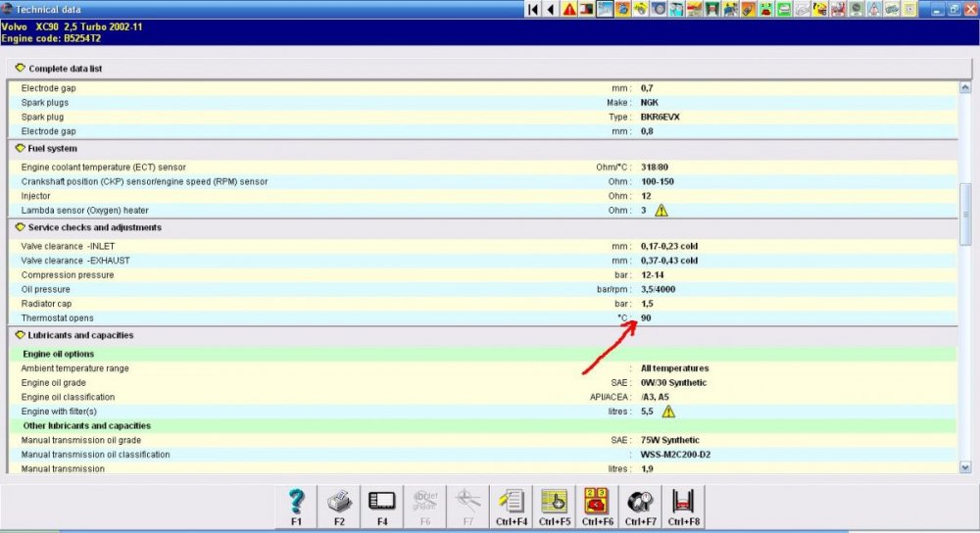This screenshot has width=980, height=533.
Task: Select the Engine oil grade row
Action: 482,383
